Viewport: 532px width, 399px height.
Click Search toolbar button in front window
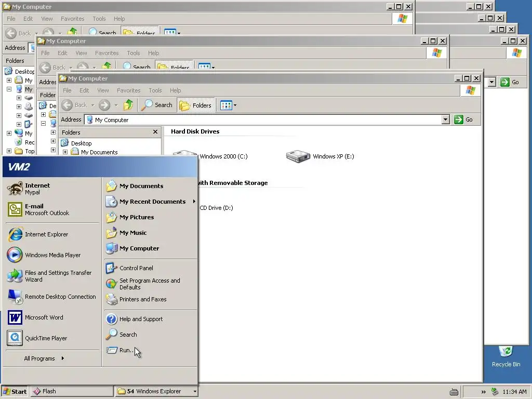point(157,105)
